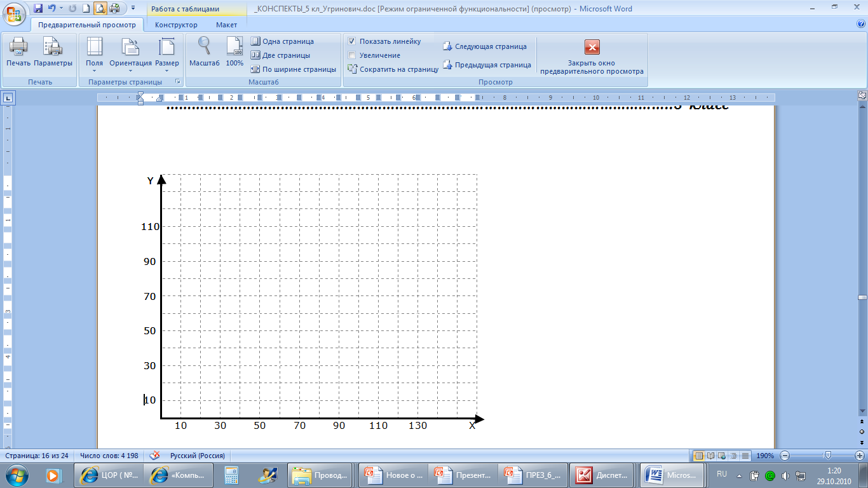Expand the Customize Quick Access Toolbar arrow
The width and height of the screenshot is (868, 488).
(x=133, y=8)
